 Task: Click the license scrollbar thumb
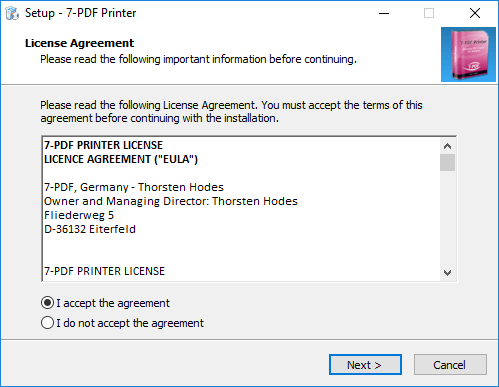click(x=447, y=162)
